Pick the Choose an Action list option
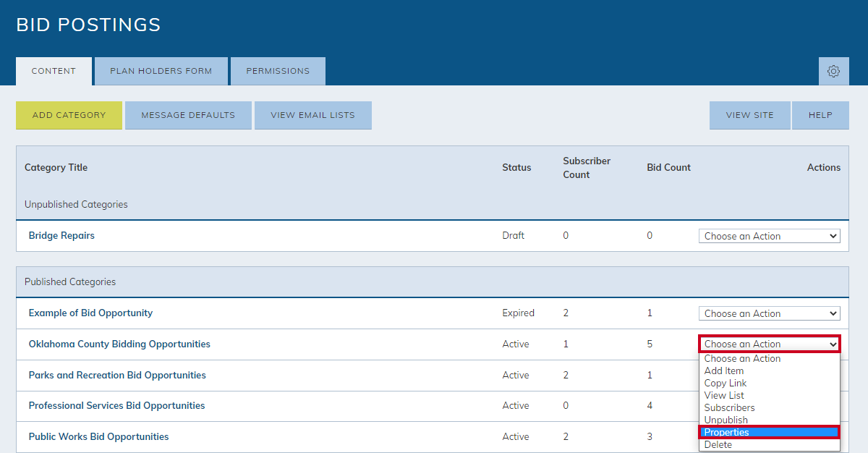Viewport: 868px width, 453px height. pos(770,358)
